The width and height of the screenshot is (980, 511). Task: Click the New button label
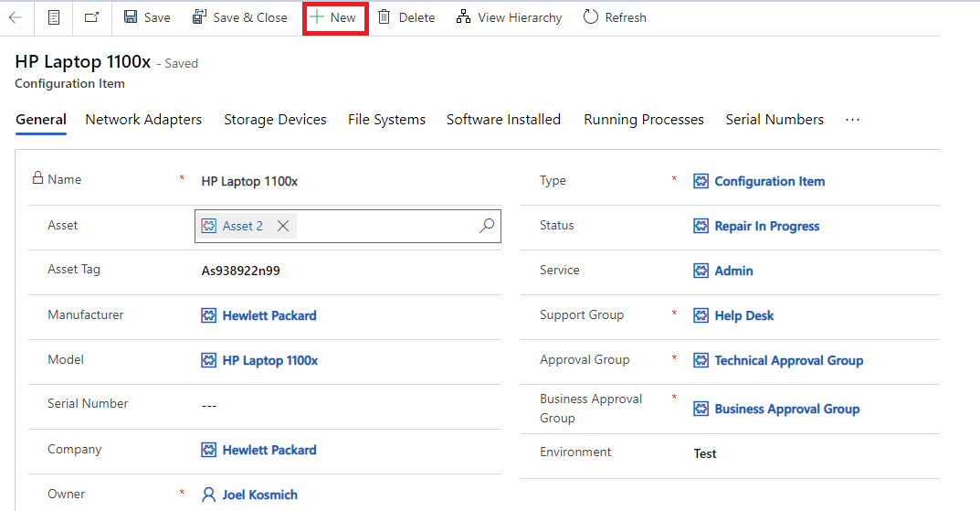click(343, 17)
